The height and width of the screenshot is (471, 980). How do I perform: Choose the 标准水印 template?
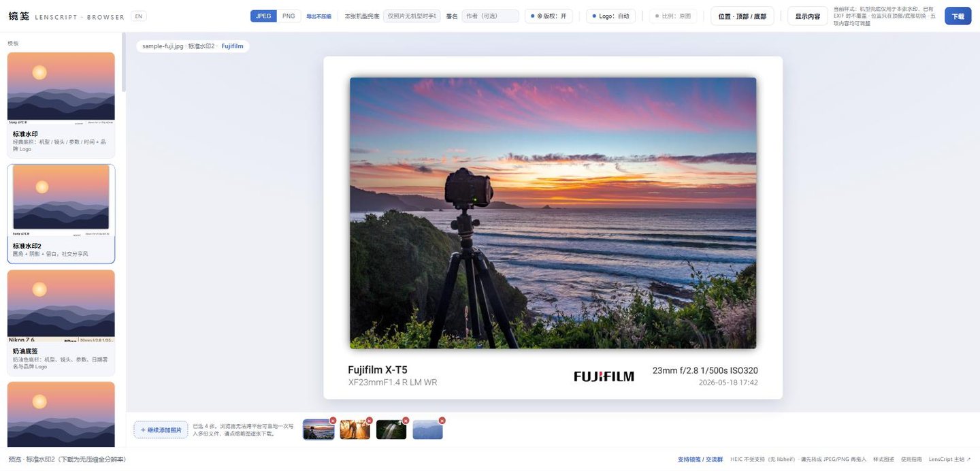(61, 105)
